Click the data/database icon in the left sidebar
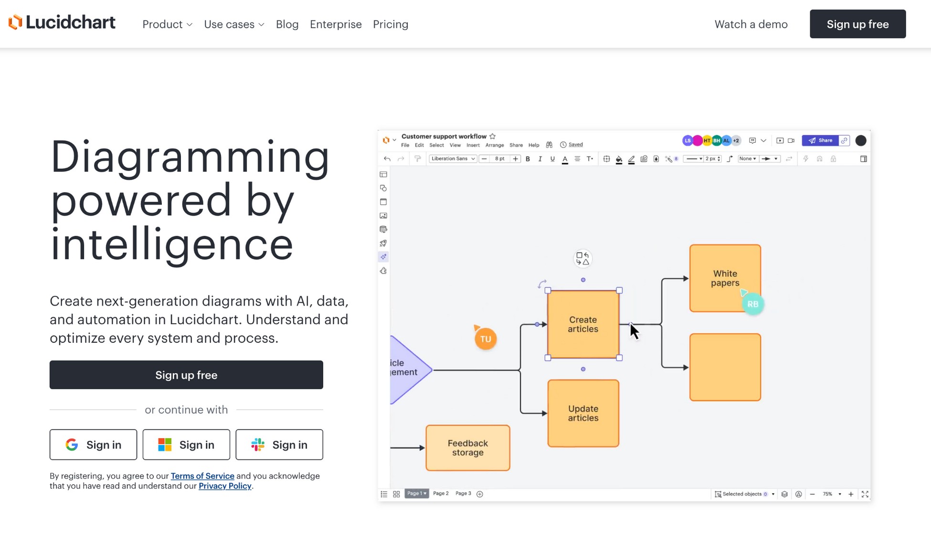931x560 pixels. [x=383, y=229]
